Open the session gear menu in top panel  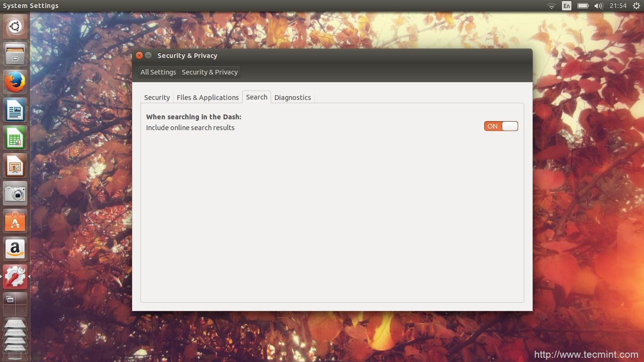pos(636,6)
